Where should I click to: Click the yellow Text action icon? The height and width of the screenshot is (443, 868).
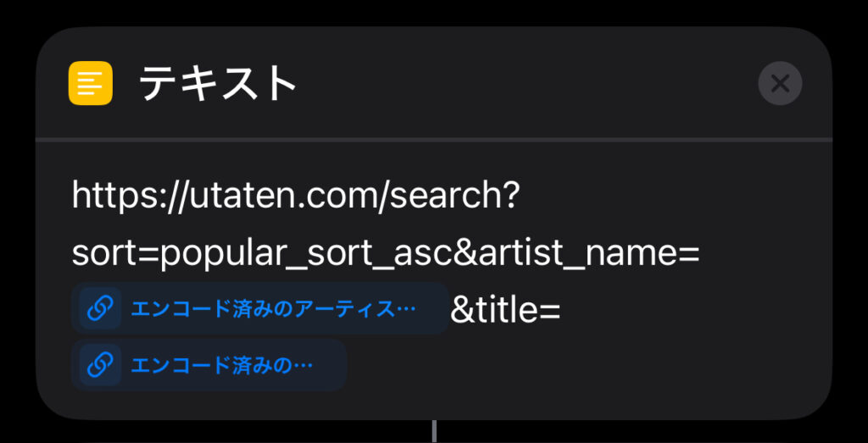[90, 83]
